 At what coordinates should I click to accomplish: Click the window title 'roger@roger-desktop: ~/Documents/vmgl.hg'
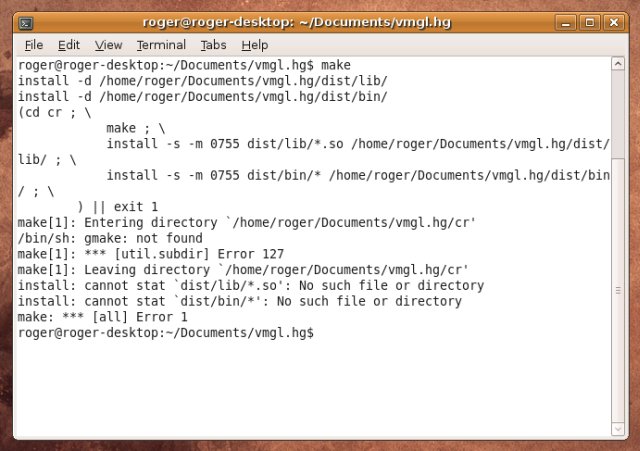[297, 22]
